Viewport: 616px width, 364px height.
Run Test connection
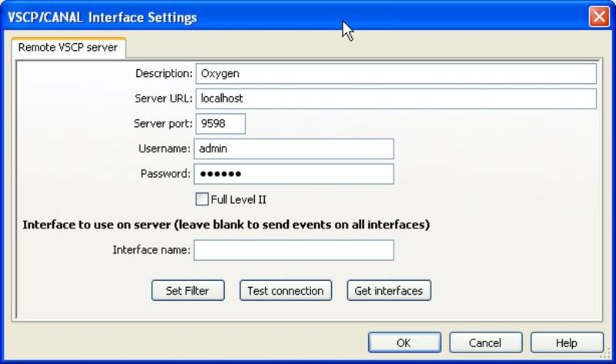pos(286,291)
